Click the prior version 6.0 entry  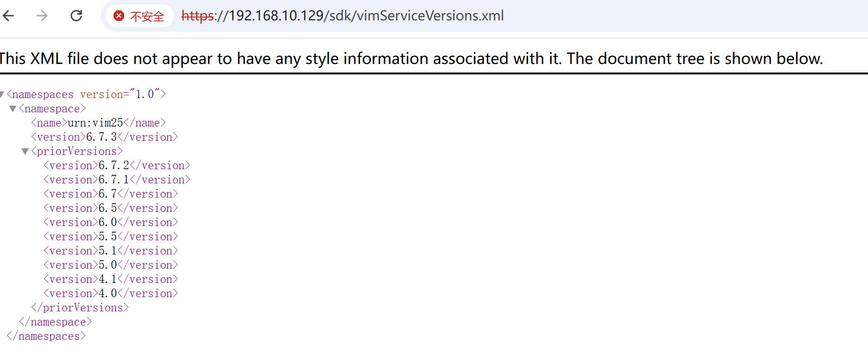110,223
